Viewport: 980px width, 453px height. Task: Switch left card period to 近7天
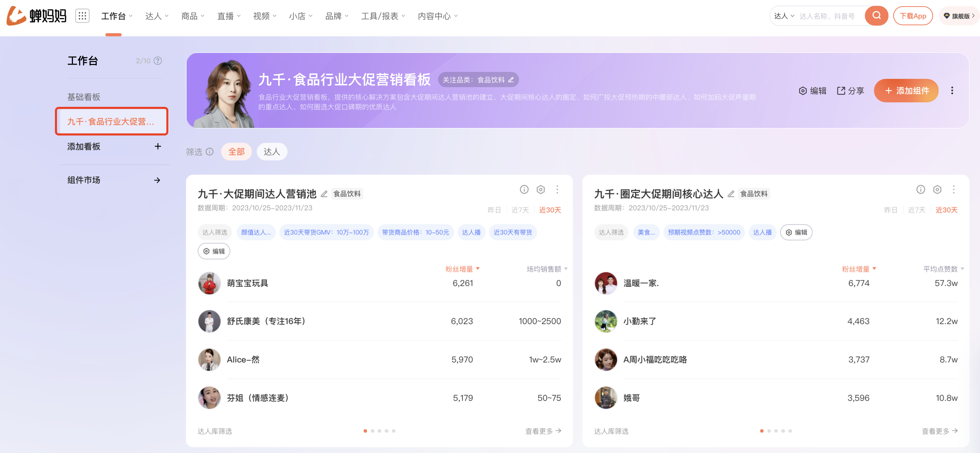point(520,210)
